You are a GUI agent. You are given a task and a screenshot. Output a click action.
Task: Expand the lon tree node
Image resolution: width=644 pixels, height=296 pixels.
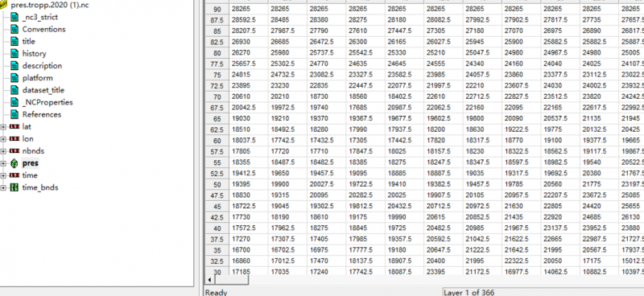pyautogui.click(x=3, y=139)
